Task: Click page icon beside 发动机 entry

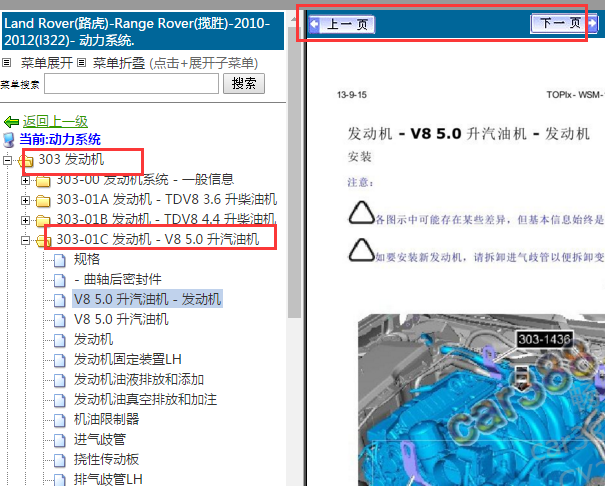Action: click(59, 340)
